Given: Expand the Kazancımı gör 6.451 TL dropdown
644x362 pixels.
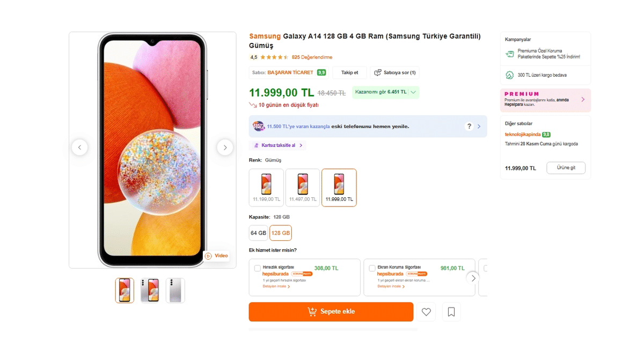Looking at the screenshot, I should coord(413,92).
